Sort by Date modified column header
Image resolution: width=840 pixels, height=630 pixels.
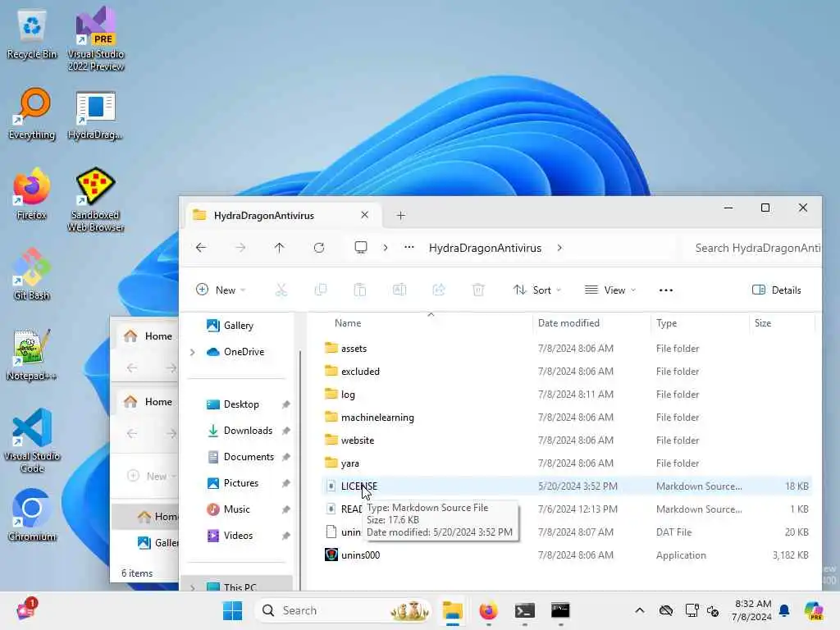568,323
